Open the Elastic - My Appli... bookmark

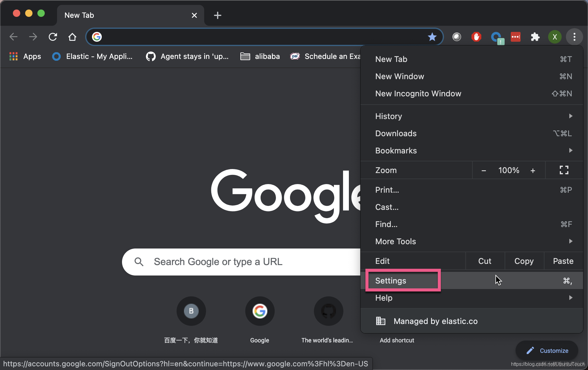(92, 56)
